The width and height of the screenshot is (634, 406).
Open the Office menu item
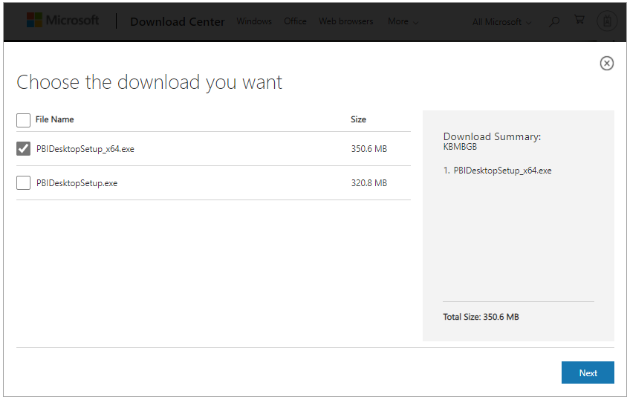[295, 21]
